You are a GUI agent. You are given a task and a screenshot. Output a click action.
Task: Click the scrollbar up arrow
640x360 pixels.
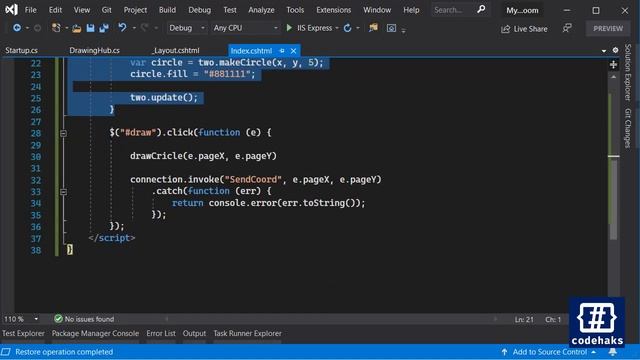point(613,77)
